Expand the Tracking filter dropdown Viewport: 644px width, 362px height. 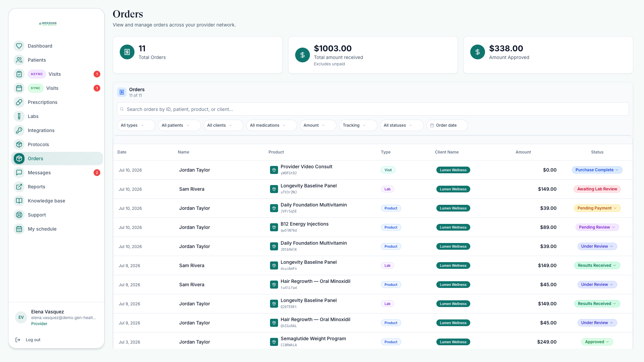[358, 125]
